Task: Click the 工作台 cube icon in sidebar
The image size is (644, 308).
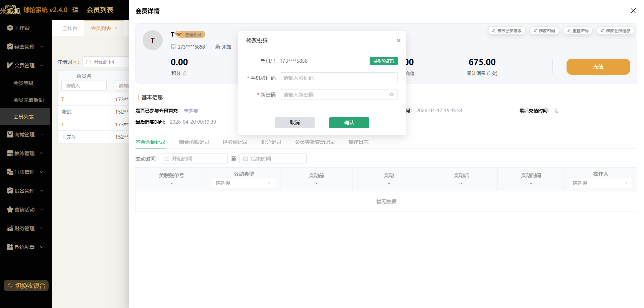Action: click(x=10, y=28)
